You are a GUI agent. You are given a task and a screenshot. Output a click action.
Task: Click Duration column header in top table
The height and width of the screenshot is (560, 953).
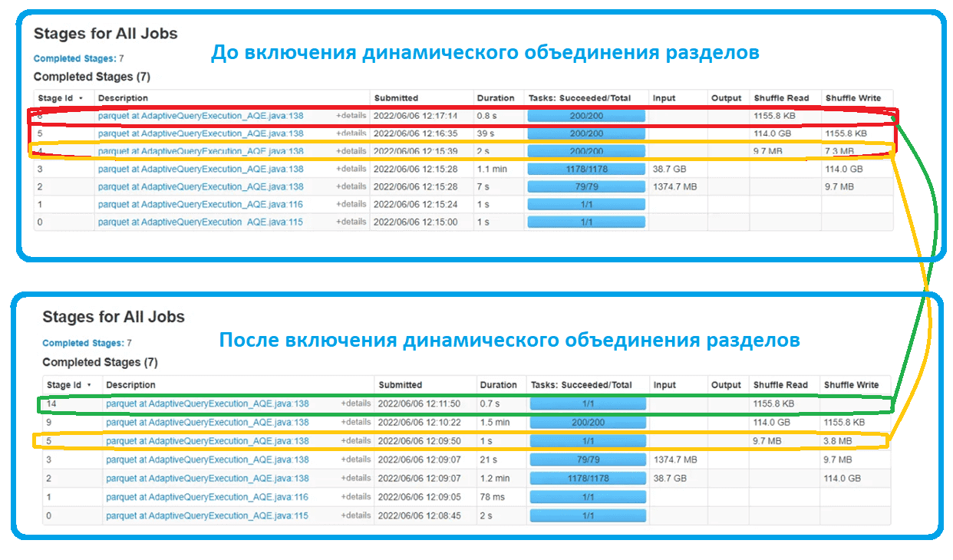(496, 98)
